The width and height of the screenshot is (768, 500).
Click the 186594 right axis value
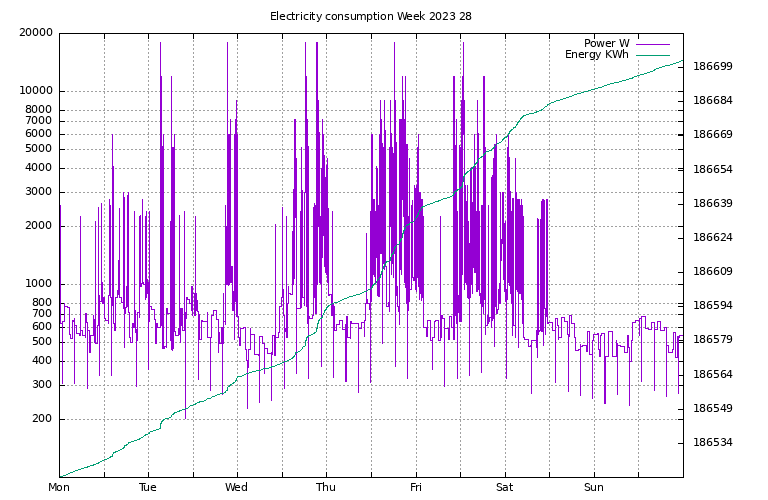coord(713,306)
